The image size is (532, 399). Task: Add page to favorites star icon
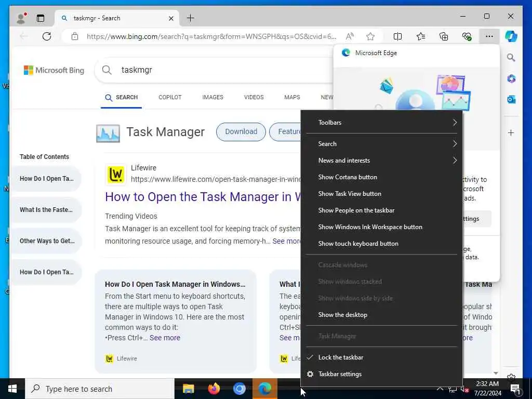tap(370, 36)
